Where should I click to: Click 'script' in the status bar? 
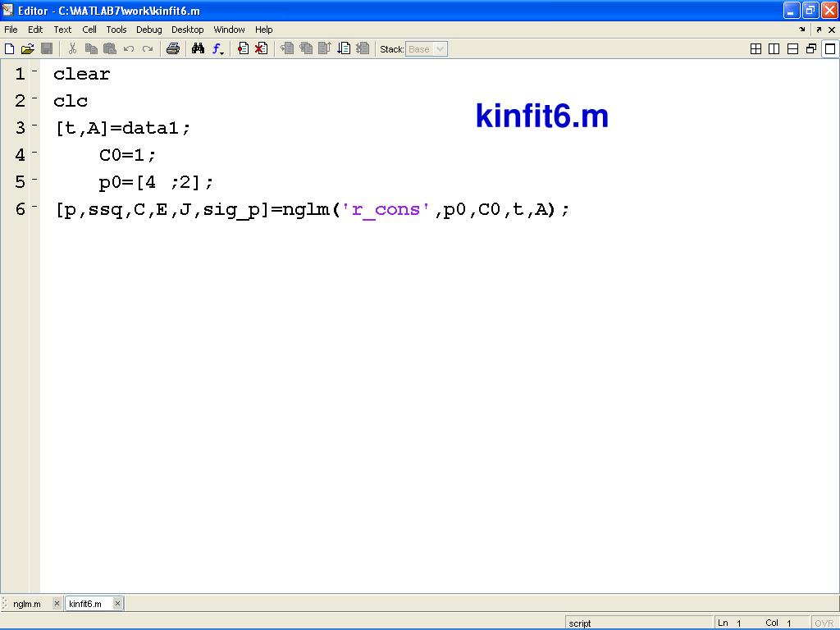(580, 623)
